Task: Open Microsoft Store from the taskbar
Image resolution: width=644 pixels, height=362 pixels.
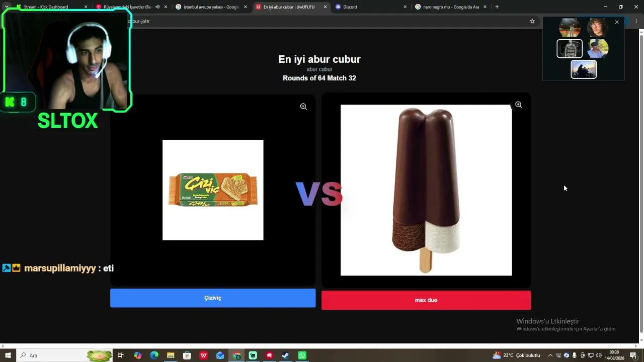Action: click(x=187, y=355)
